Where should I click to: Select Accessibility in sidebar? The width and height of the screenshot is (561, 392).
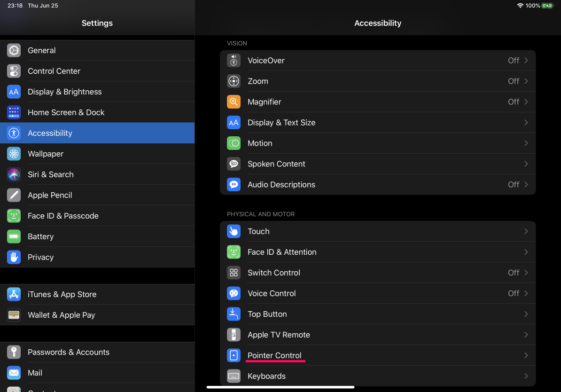[97, 133]
